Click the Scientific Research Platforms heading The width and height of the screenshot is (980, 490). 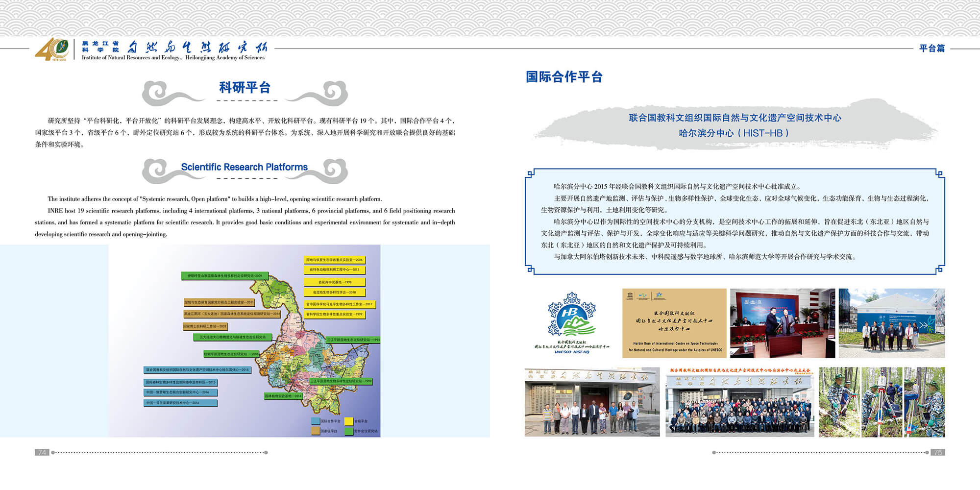[x=245, y=167]
